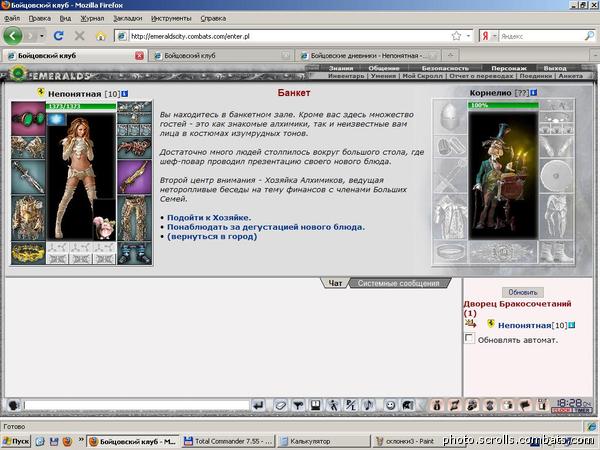Viewport: 600px width, 450px height.
Task: Open the Закладки menu
Action: 127,18
